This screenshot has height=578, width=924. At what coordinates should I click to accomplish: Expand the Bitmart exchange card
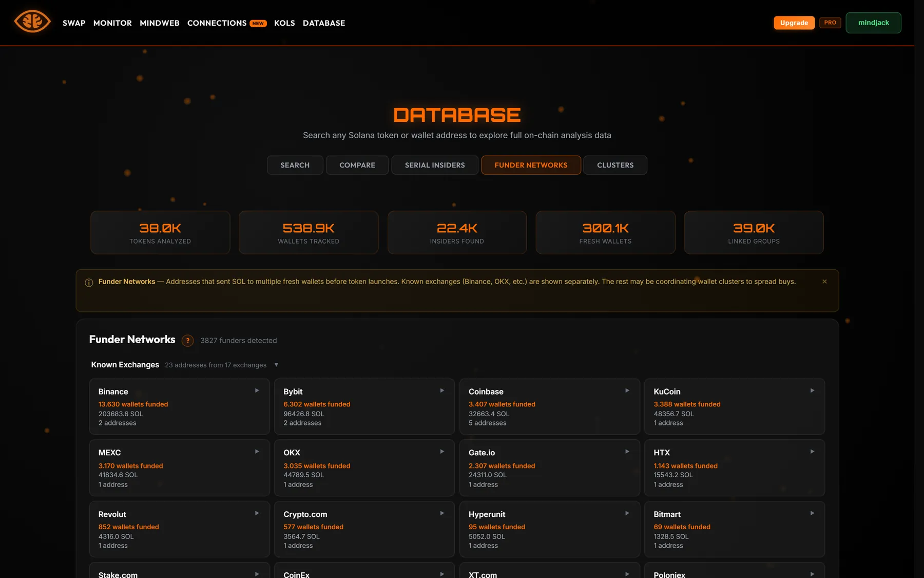coord(812,513)
